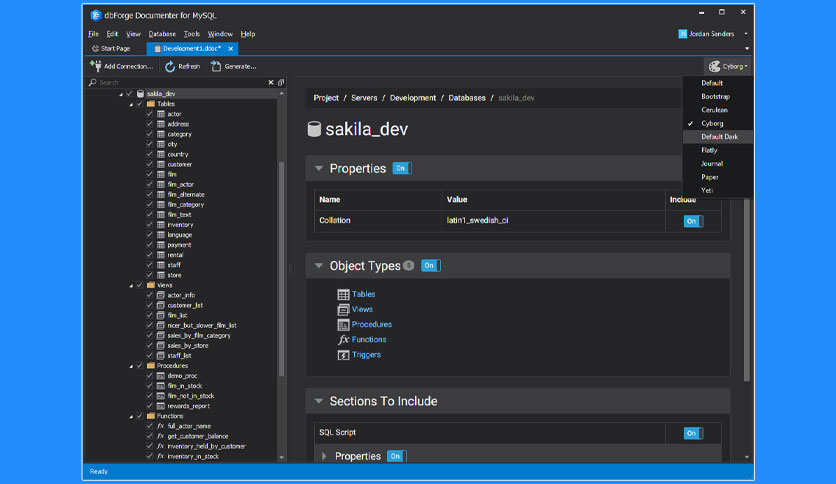Switch to the Start Page tab

[x=111, y=49]
